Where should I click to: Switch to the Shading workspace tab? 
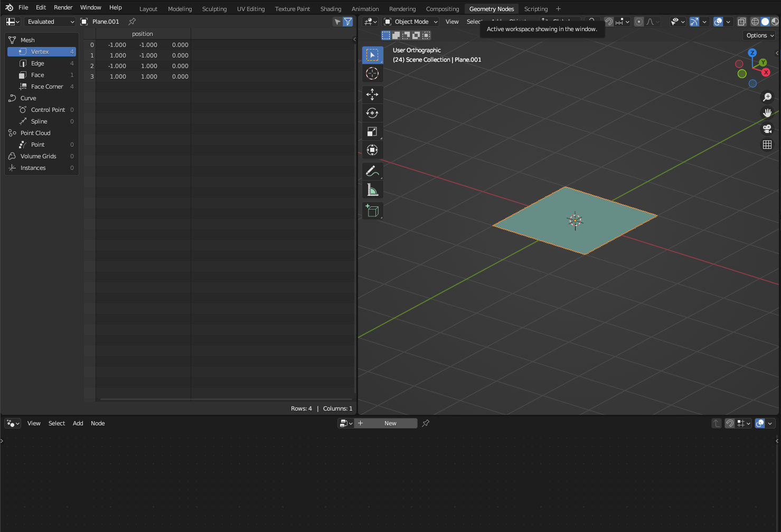pos(331,9)
